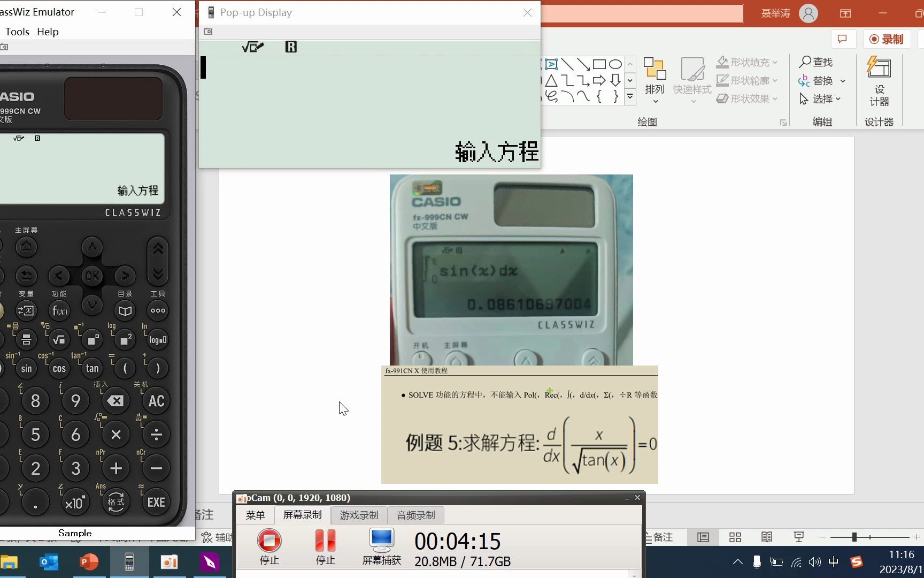
Task: Click the calculator plus key
Action: point(116,468)
